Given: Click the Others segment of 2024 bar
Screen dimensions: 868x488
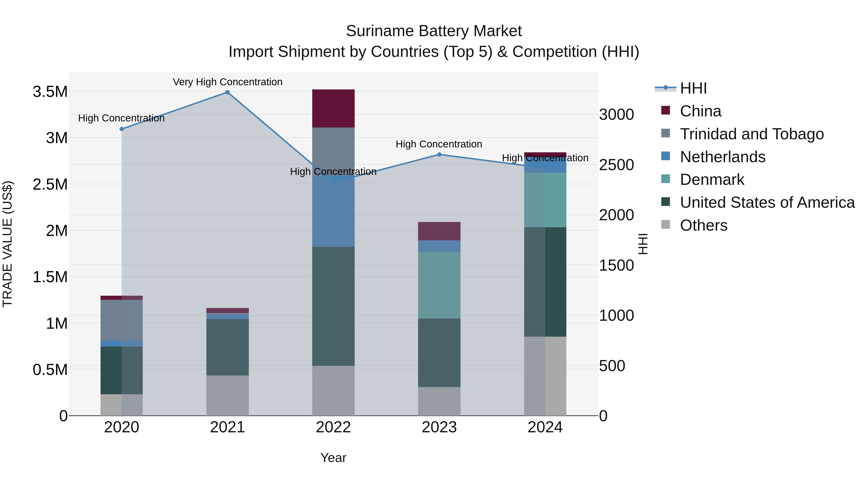Looking at the screenshot, I should pos(545,376).
